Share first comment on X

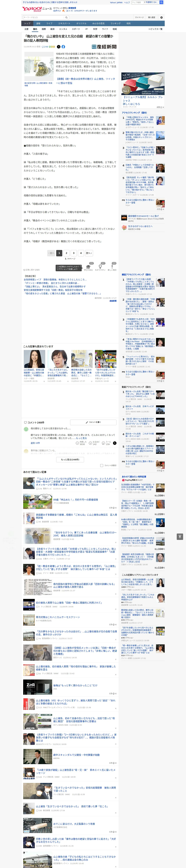(x=114, y=443)
